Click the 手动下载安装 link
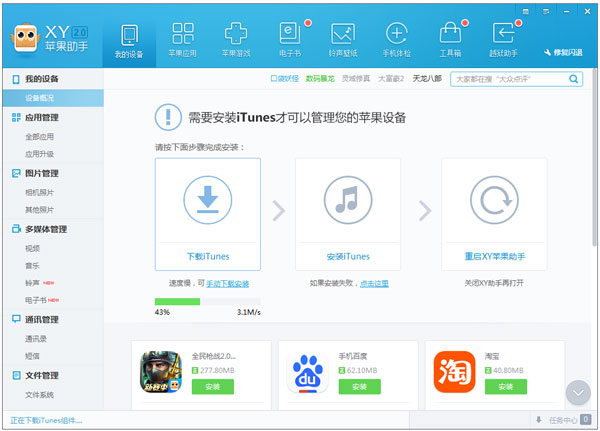 pyautogui.click(x=228, y=284)
